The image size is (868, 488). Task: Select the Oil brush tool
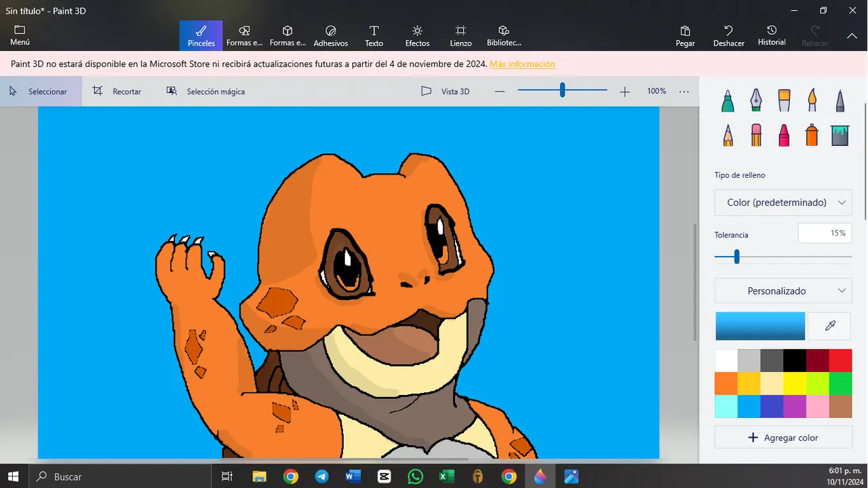tap(784, 100)
